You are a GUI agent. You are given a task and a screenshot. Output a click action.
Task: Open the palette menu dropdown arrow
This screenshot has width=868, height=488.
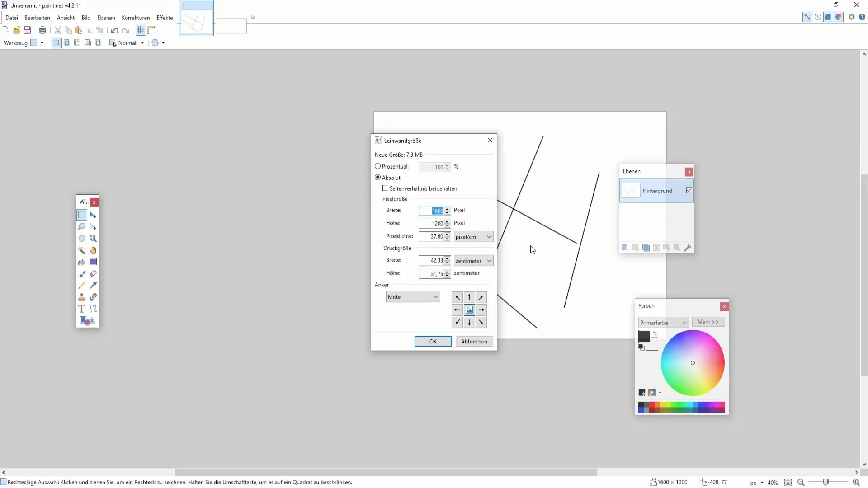tap(660, 393)
